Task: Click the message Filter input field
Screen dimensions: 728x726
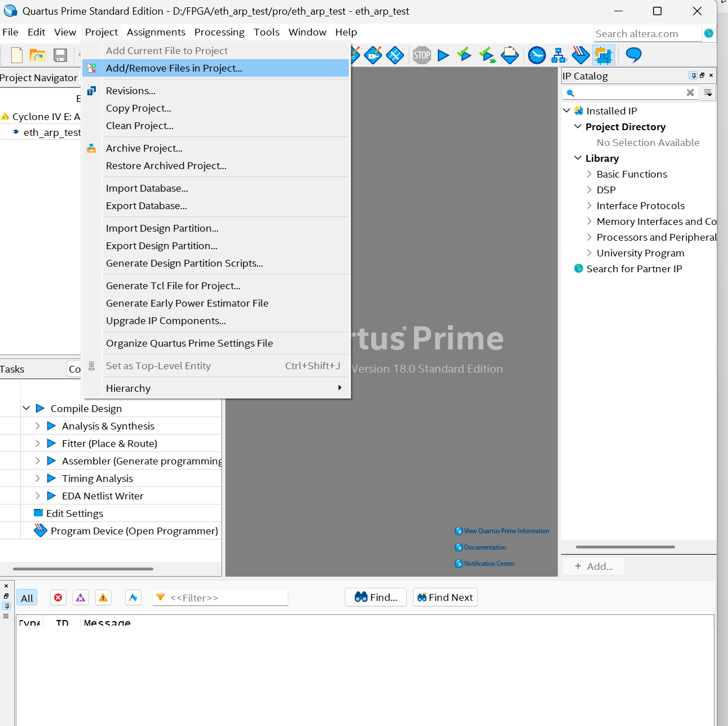Action: point(220,597)
